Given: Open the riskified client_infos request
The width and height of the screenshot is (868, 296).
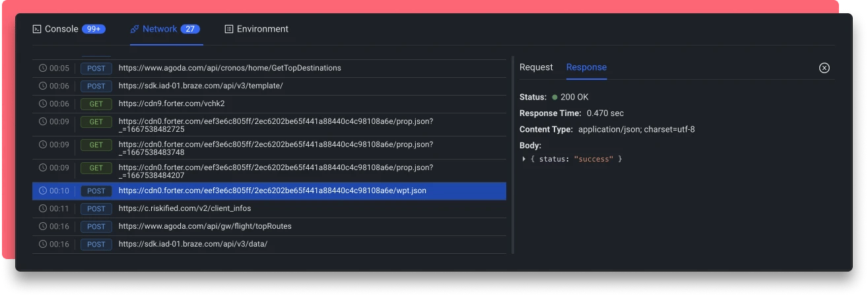Looking at the screenshot, I should (x=185, y=209).
